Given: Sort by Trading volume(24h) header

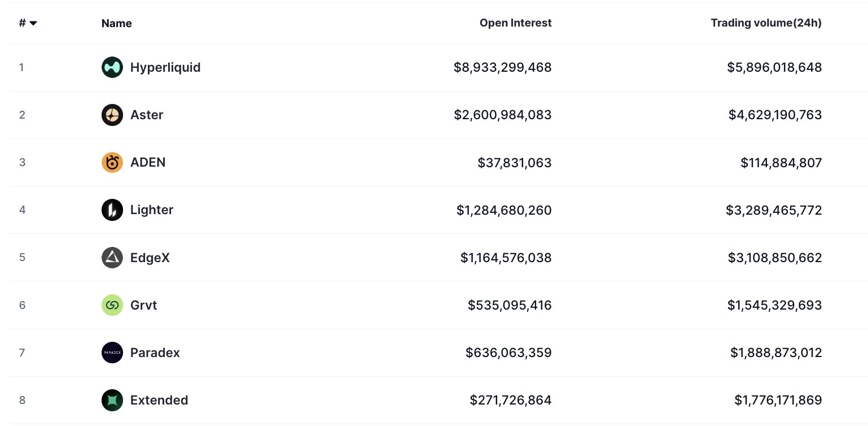Looking at the screenshot, I should (x=766, y=23).
